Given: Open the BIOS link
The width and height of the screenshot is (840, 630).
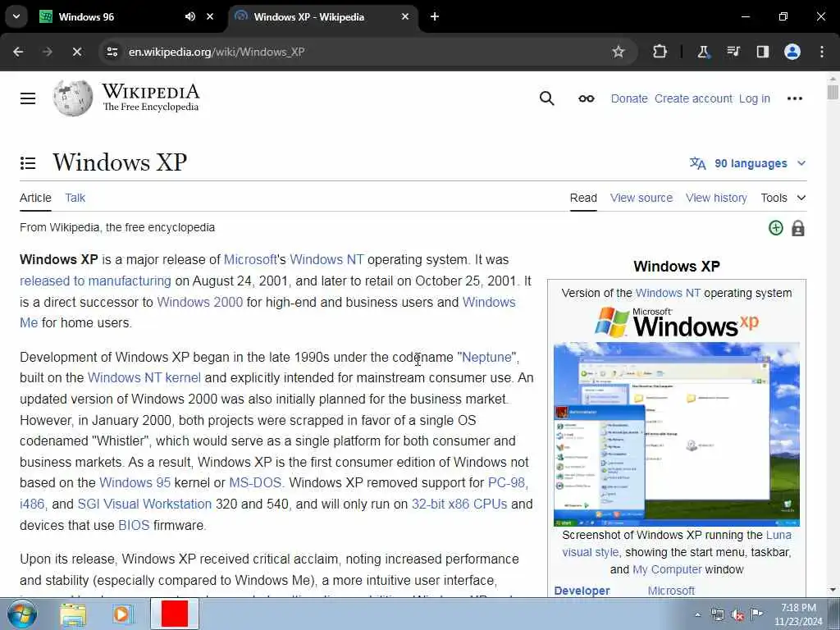Looking at the screenshot, I should point(134,526).
